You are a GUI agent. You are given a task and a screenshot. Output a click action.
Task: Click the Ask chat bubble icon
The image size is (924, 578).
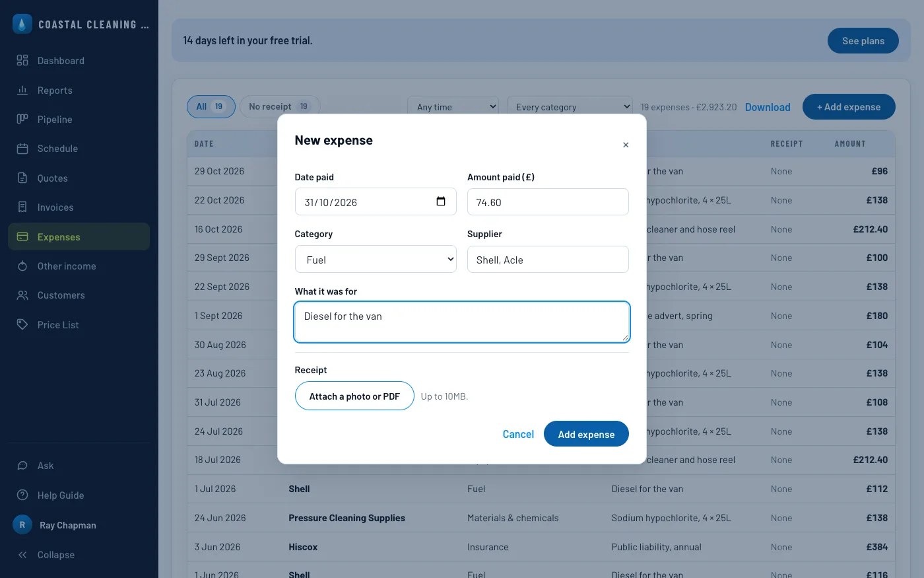(22, 466)
